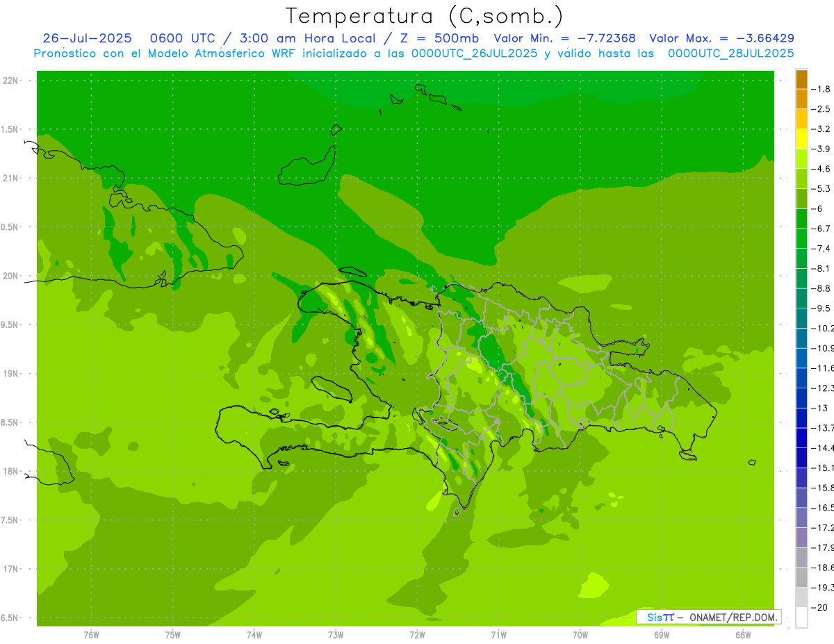The height and width of the screenshot is (644, 834).
Task: Click the '72W' longitude label
Action: coord(417,636)
